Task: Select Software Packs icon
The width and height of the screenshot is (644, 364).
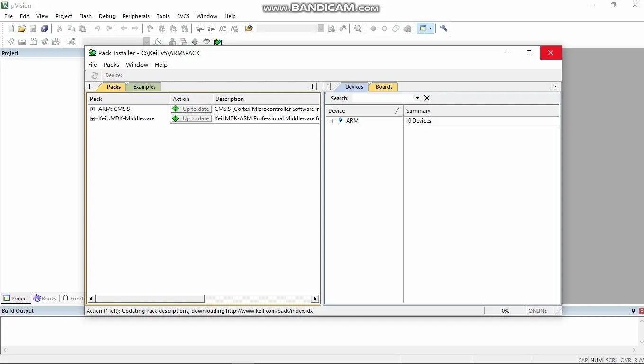Action: coord(206,42)
